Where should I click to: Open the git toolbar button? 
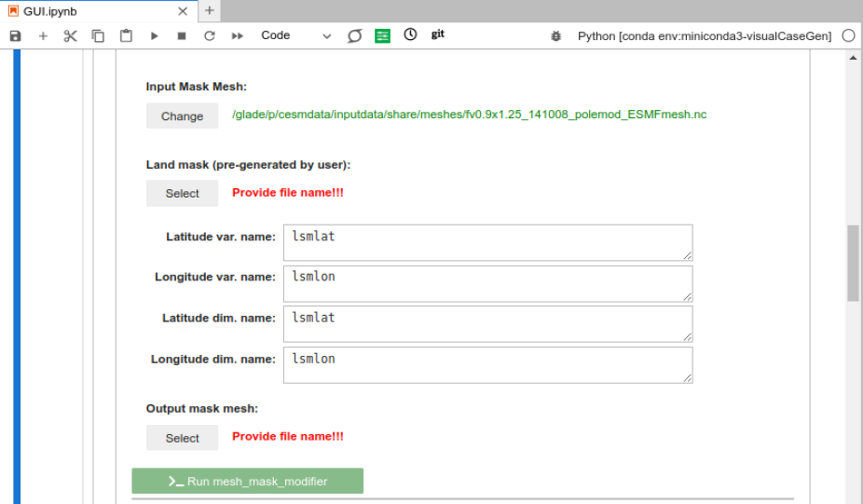coord(438,34)
